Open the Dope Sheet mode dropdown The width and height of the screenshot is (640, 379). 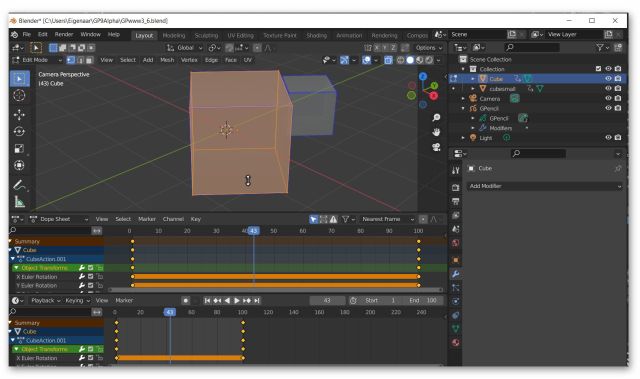[59, 219]
